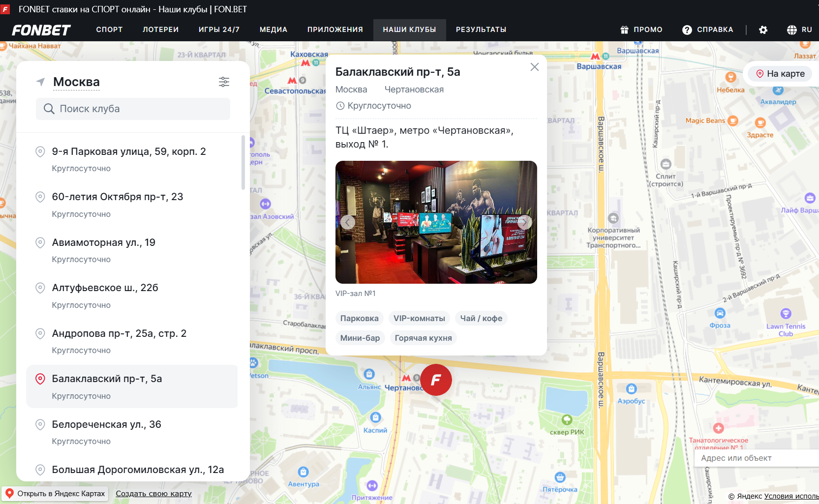The image size is (819, 504).
Task: Click the Каспий map pin
Action: pos(376,417)
